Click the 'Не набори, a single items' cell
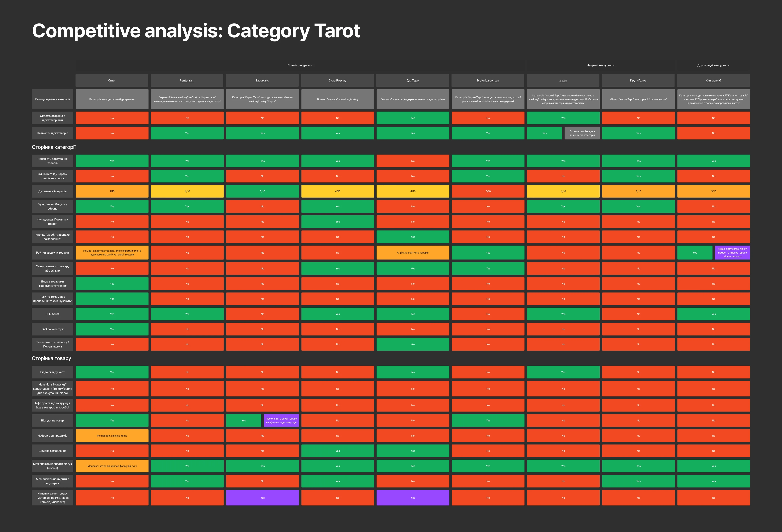Viewport: 782px width, 532px height. (112, 435)
